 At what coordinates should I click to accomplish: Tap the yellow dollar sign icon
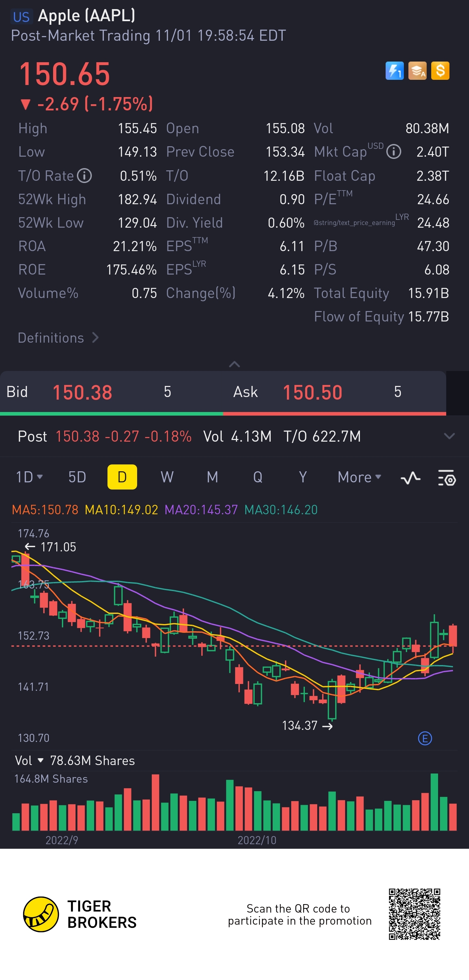440,71
